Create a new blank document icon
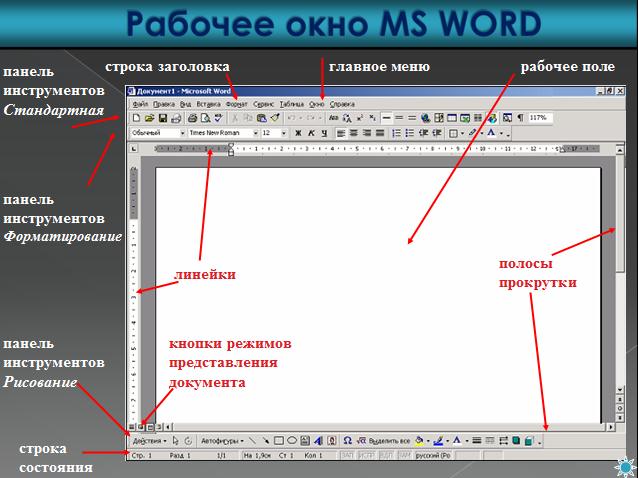638x478 pixels. pos(136,118)
